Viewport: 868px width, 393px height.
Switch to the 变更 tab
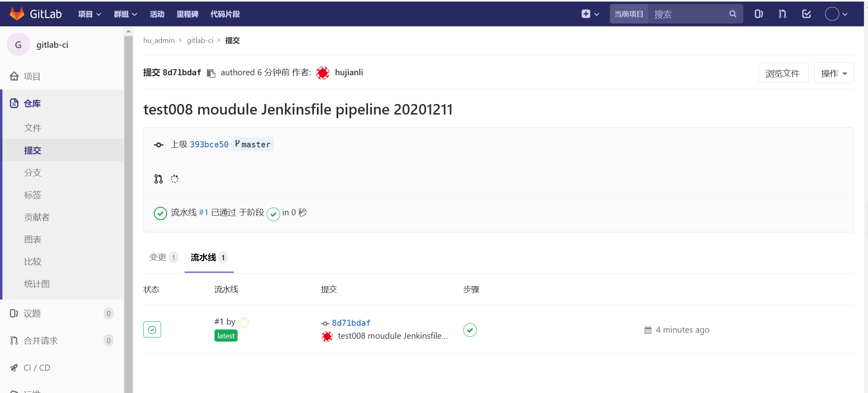[163, 257]
